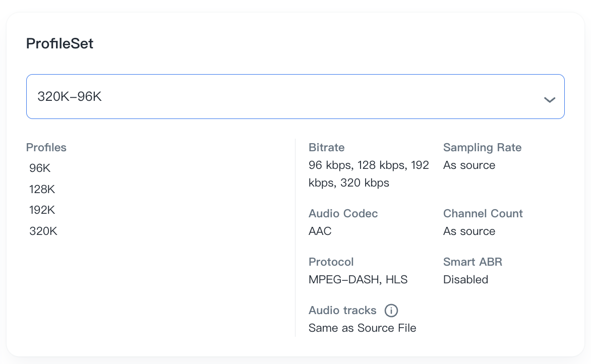The width and height of the screenshot is (591, 364).
Task: Click the Smart ABR label
Action: [472, 262]
